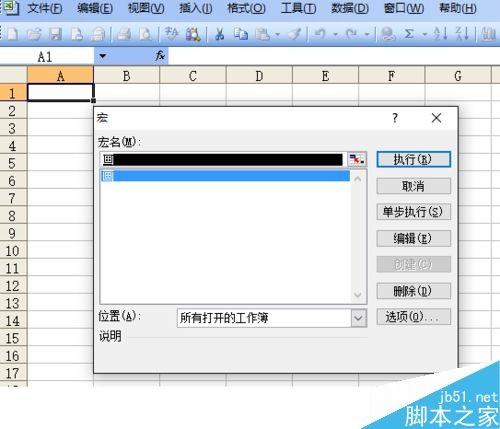Select column F header
The width and height of the screenshot is (500, 429).
coord(391,76)
